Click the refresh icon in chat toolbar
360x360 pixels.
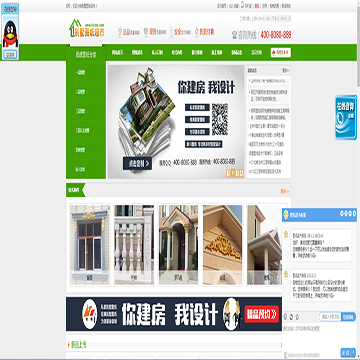coord(291,316)
